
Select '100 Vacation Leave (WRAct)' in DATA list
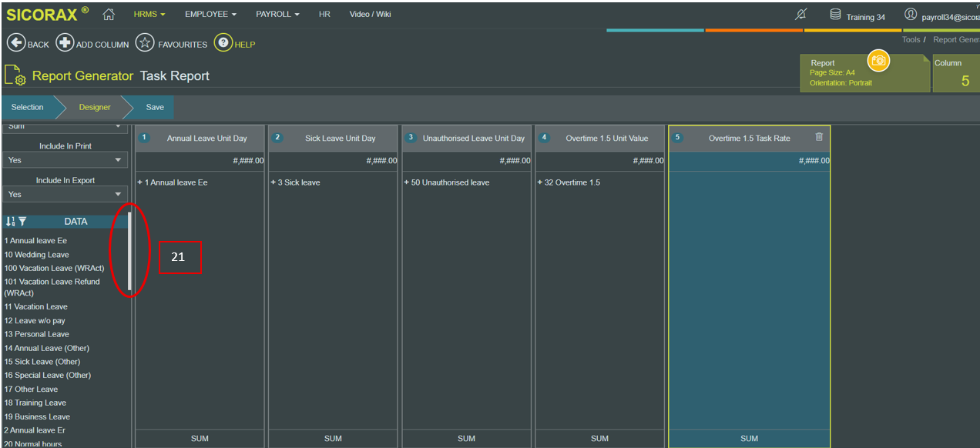pos(54,269)
